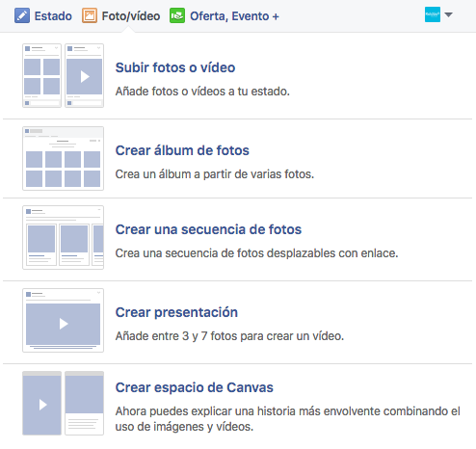
Task: Open the Oferta, Evento + tab
Action: coord(225,15)
